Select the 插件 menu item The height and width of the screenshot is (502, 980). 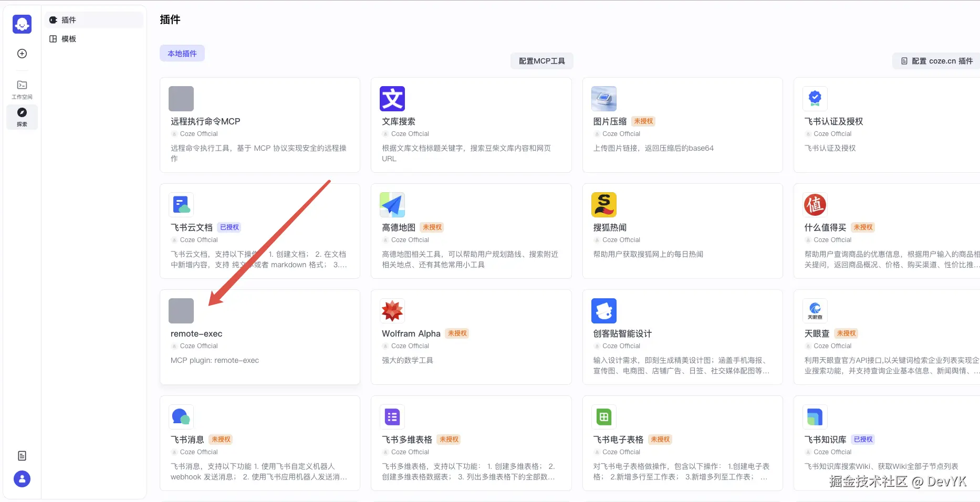coord(94,20)
